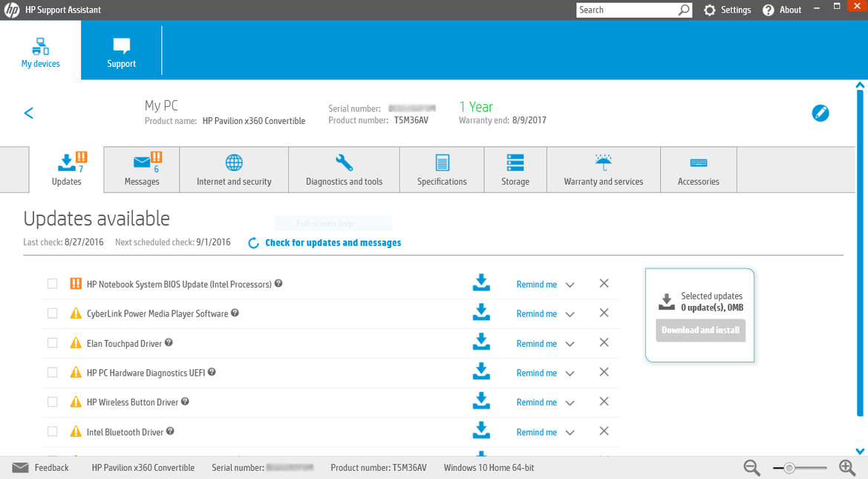Viewport: 868px width, 479px height.
Task: Dismiss the Elan Touchpad Driver update
Action: pos(604,343)
